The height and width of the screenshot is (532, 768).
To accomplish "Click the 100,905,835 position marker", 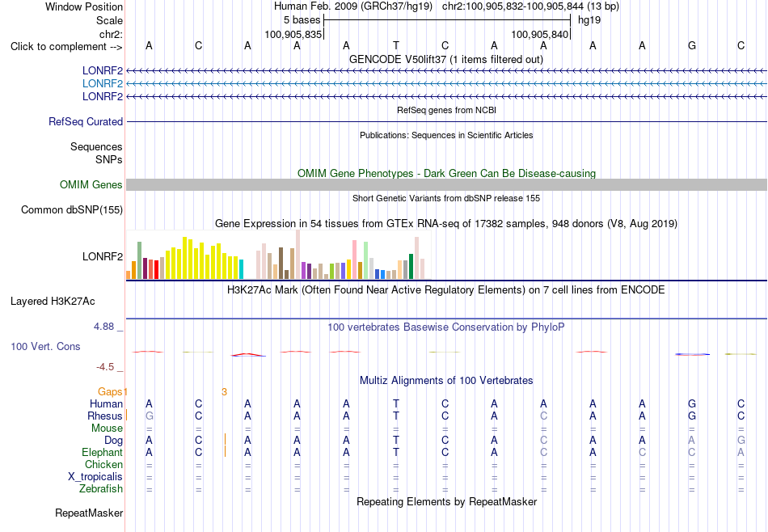I will tap(293, 34).
